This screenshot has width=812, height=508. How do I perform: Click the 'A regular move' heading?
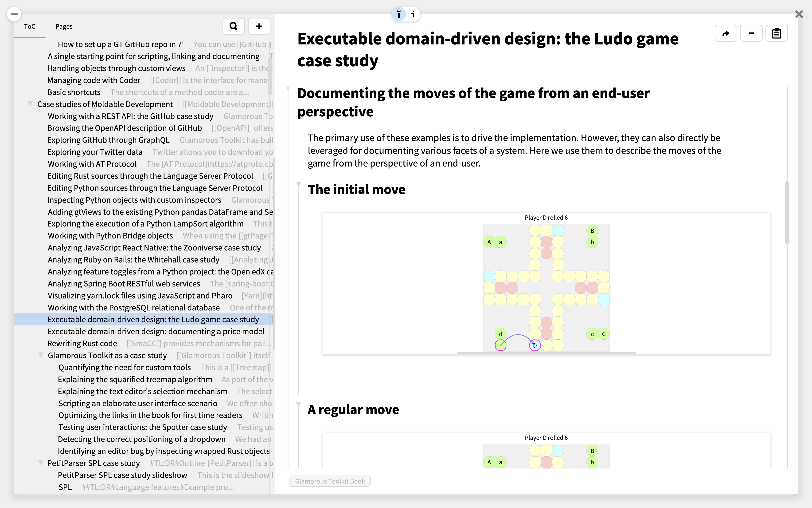[x=353, y=409]
